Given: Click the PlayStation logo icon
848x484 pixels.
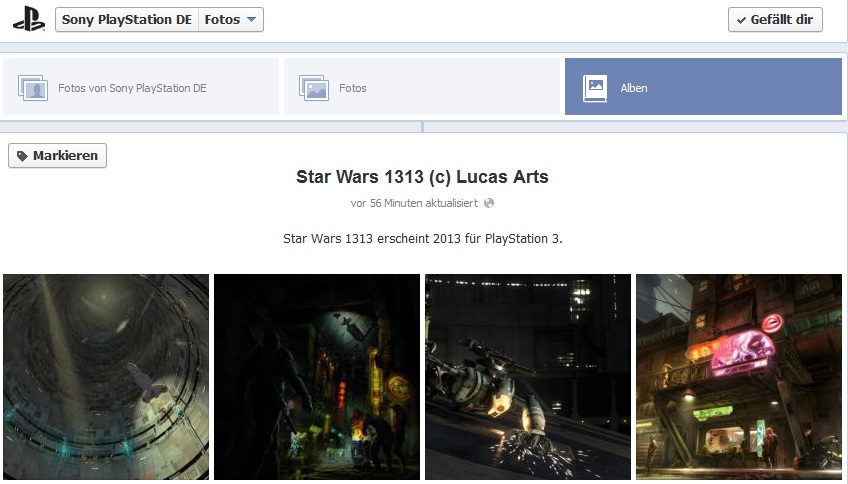Looking at the screenshot, I should (29, 20).
